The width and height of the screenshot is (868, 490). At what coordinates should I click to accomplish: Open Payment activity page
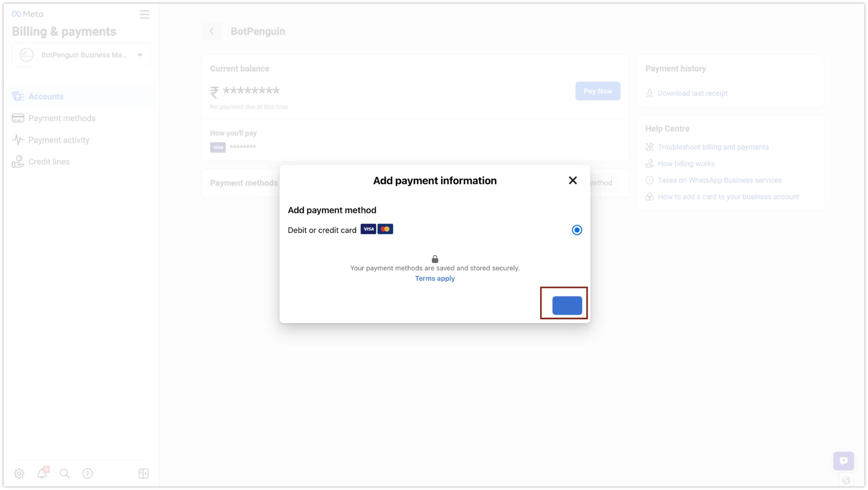point(59,140)
